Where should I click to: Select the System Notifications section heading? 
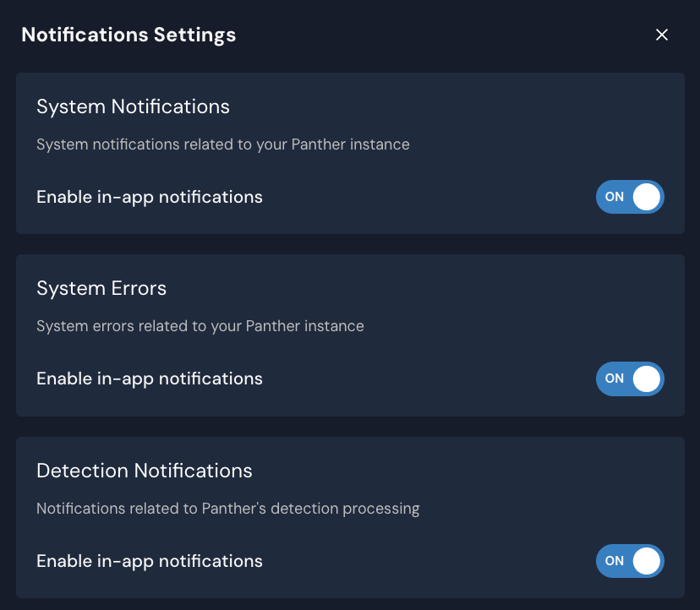133,106
